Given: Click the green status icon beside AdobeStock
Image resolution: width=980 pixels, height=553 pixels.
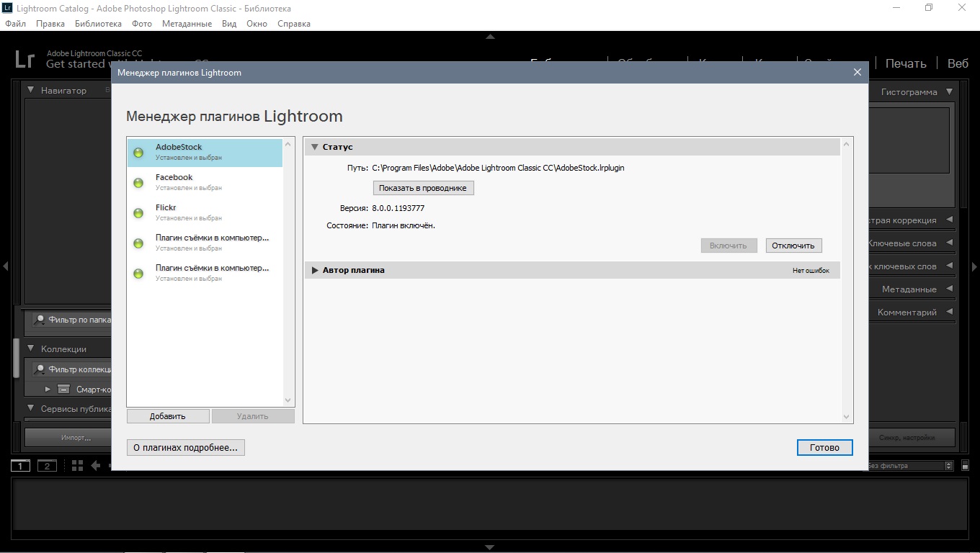Looking at the screenshot, I should tap(139, 153).
